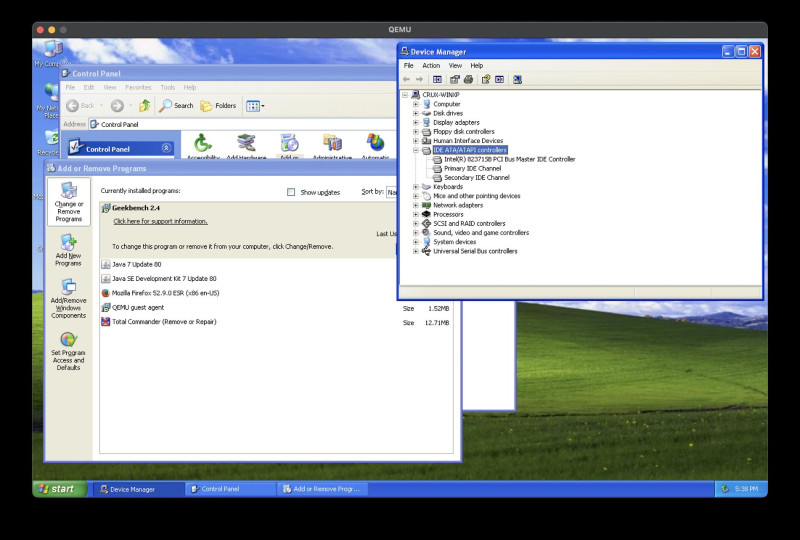This screenshot has width=800, height=540.
Task: Expand the Disk drives node
Action: pos(415,113)
